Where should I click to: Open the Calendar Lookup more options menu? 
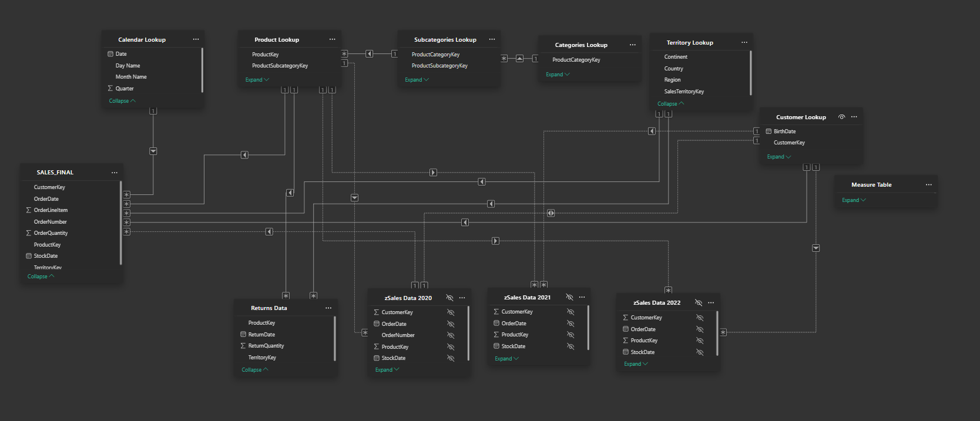196,39
